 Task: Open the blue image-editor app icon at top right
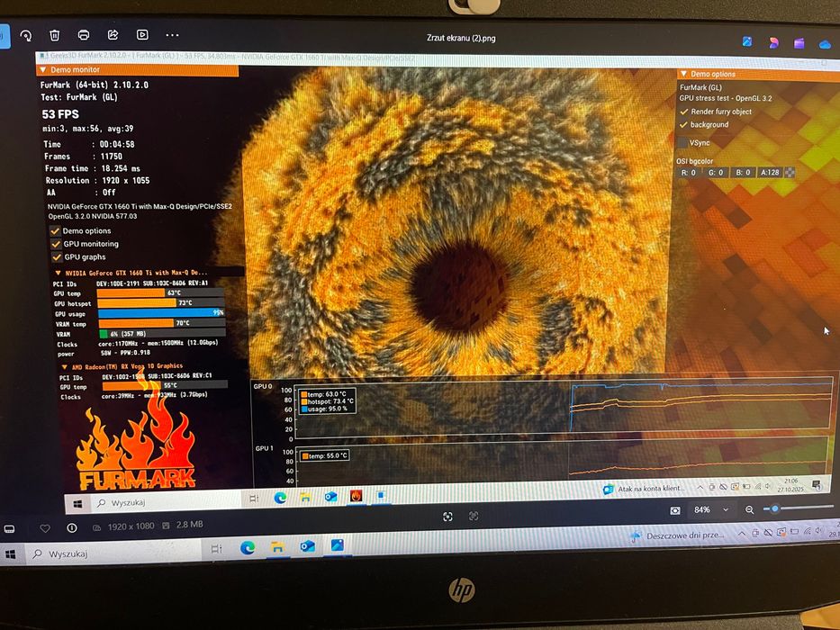[x=746, y=41]
